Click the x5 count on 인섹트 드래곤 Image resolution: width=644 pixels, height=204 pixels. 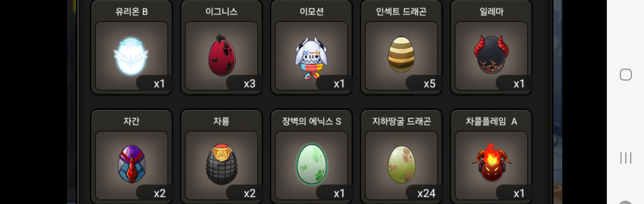[x=429, y=84]
